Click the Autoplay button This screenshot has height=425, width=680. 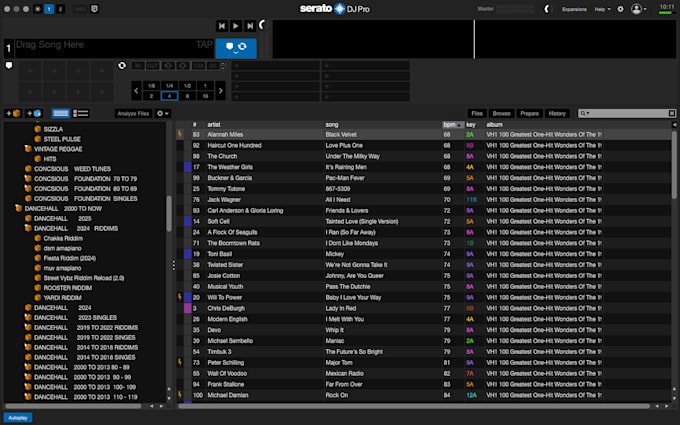[18, 418]
